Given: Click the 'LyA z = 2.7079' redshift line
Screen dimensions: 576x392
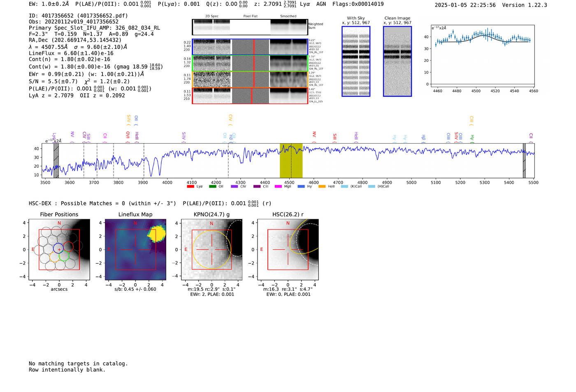Looking at the screenshot, I should 51,95.
